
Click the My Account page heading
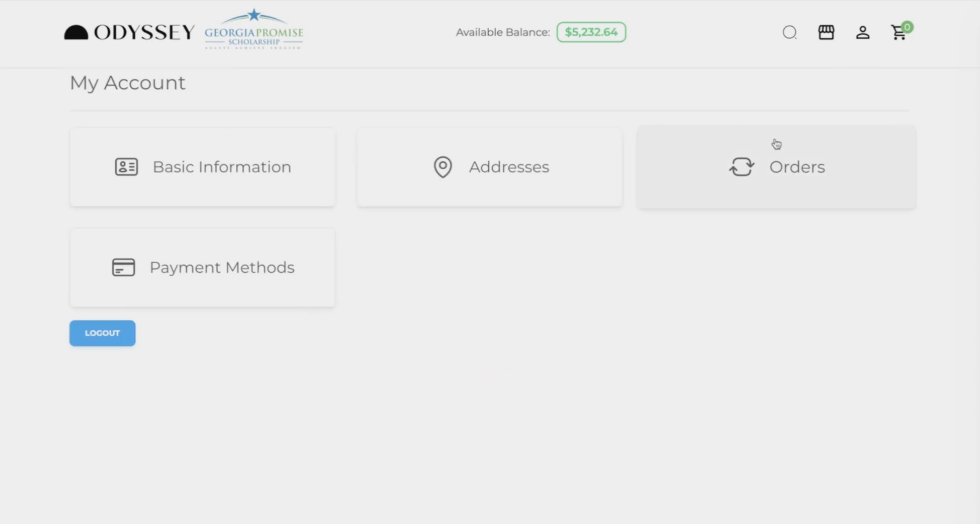pyautogui.click(x=128, y=83)
